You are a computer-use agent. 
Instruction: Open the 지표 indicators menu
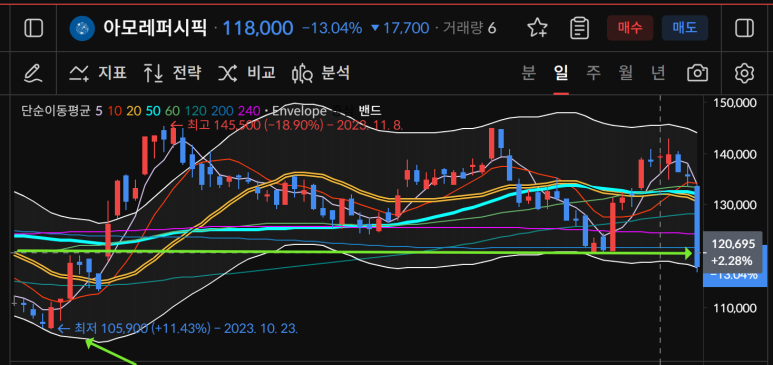click(98, 73)
